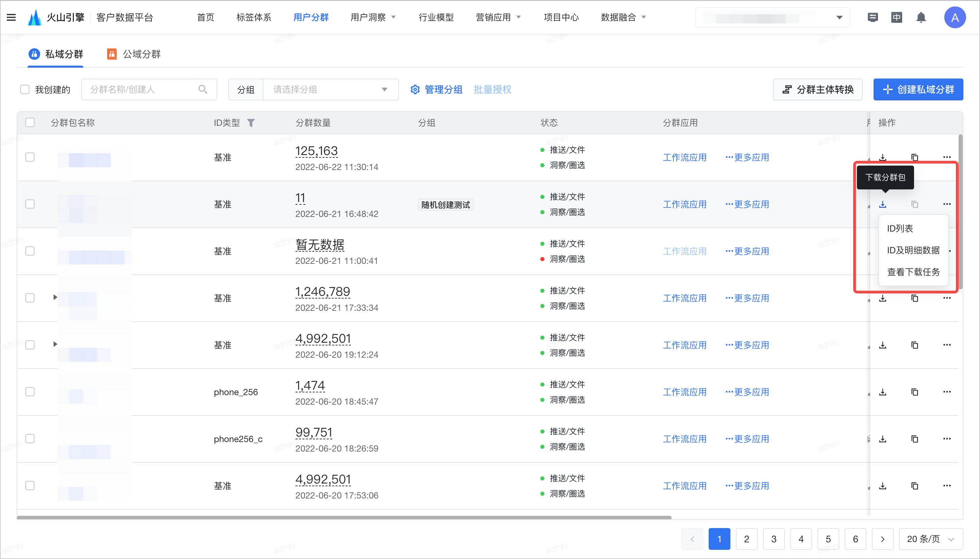Select the 17:53:06 row checkbox
980x559 pixels.
(x=30, y=486)
